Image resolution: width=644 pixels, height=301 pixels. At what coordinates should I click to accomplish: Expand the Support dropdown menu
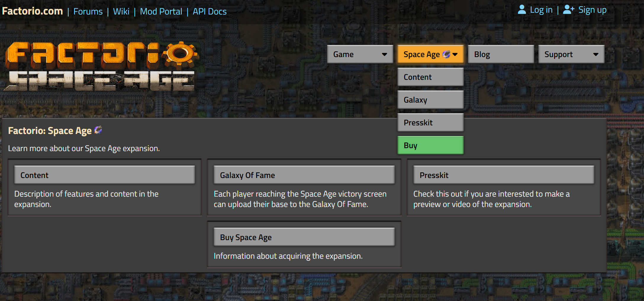point(571,54)
